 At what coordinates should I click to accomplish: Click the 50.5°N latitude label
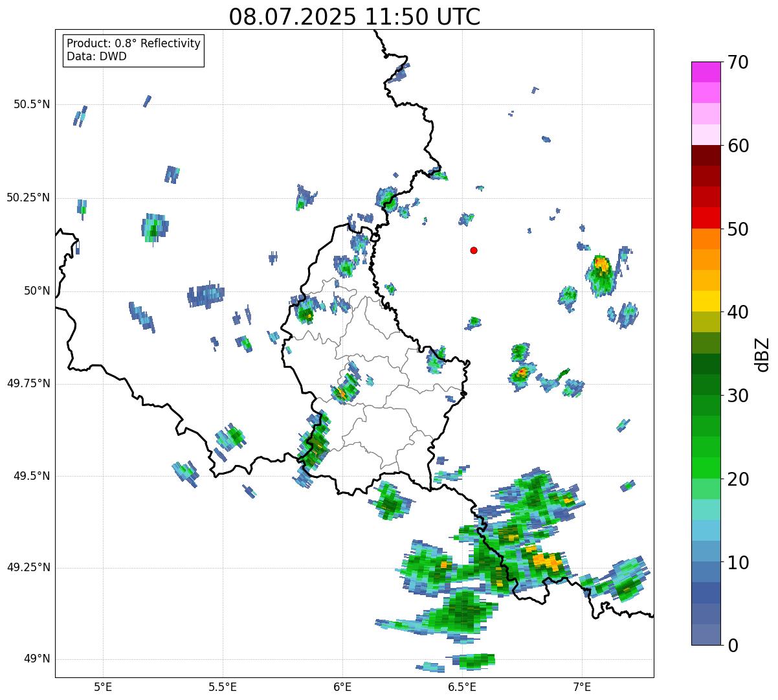[x=32, y=104]
